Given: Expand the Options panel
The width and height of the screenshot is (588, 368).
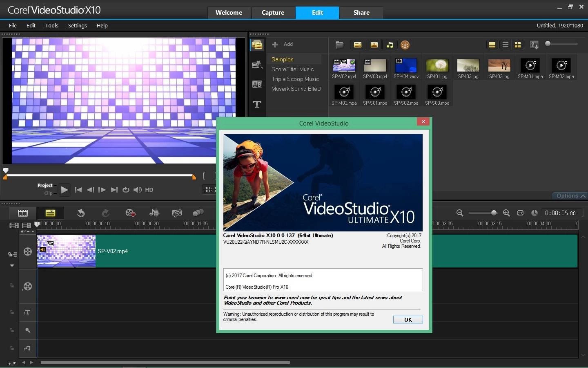Looking at the screenshot, I should (x=570, y=196).
